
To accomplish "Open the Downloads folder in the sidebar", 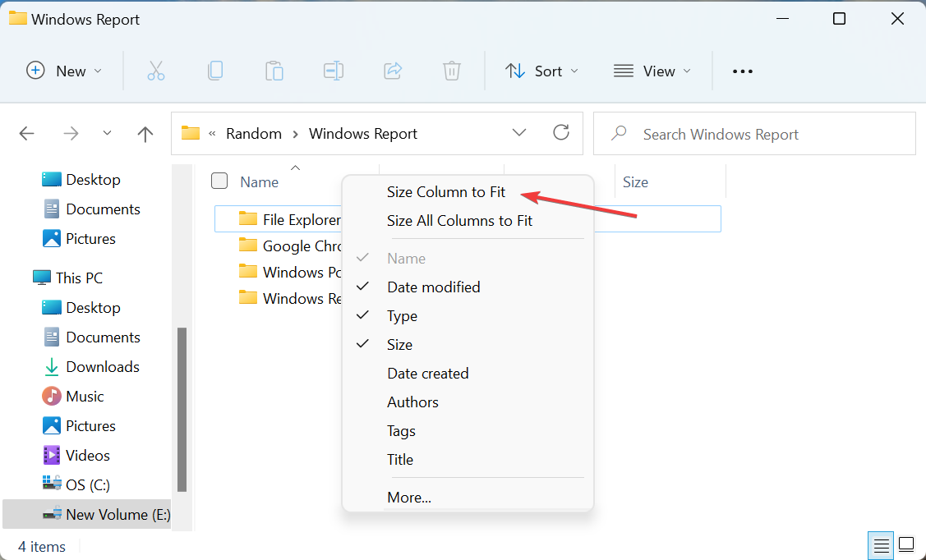I will [102, 366].
